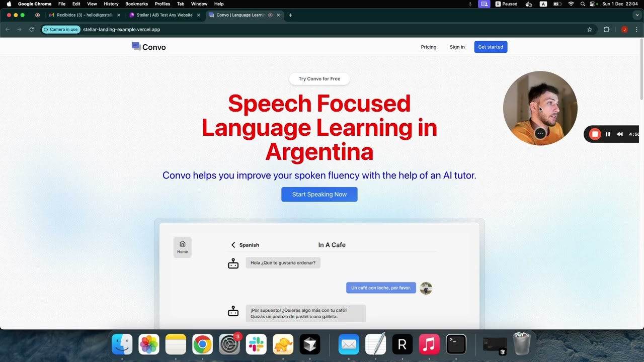Rewind the recording with the back arrows
Image resolution: width=644 pixels, height=362 pixels.
click(x=620, y=134)
